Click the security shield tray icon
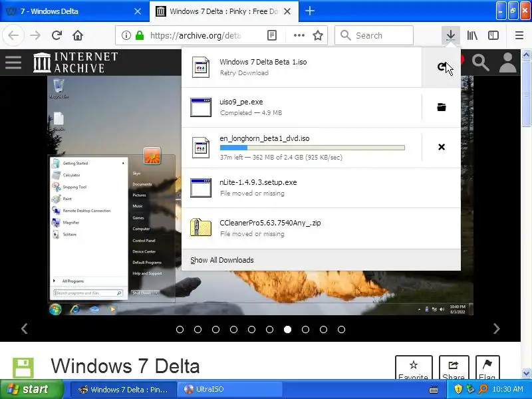The width and height of the screenshot is (532, 399). point(458,389)
